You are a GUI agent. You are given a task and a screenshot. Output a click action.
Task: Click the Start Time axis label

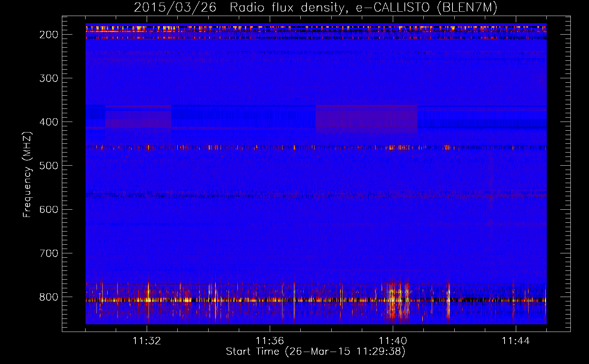[316, 352]
